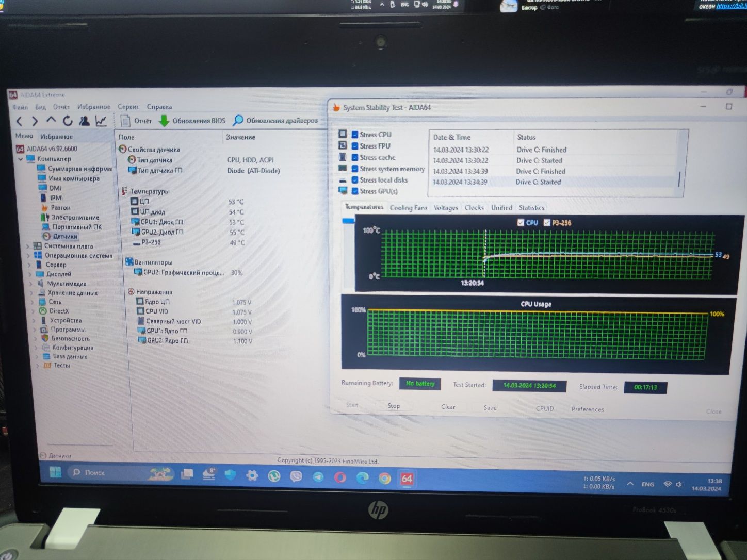Open Preferences in the stability test window
This screenshot has width=747, height=560.
click(588, 409)
